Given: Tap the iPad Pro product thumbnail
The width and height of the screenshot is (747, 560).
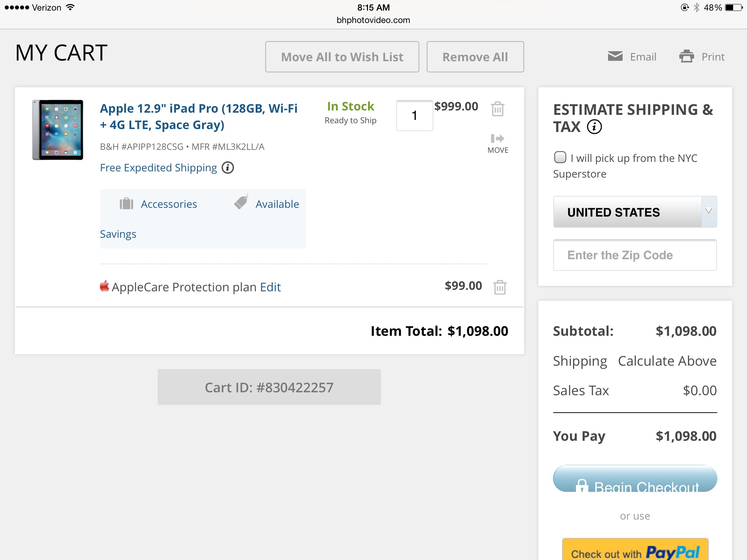Looking at the screenshot, I should (x=58, y=130).
